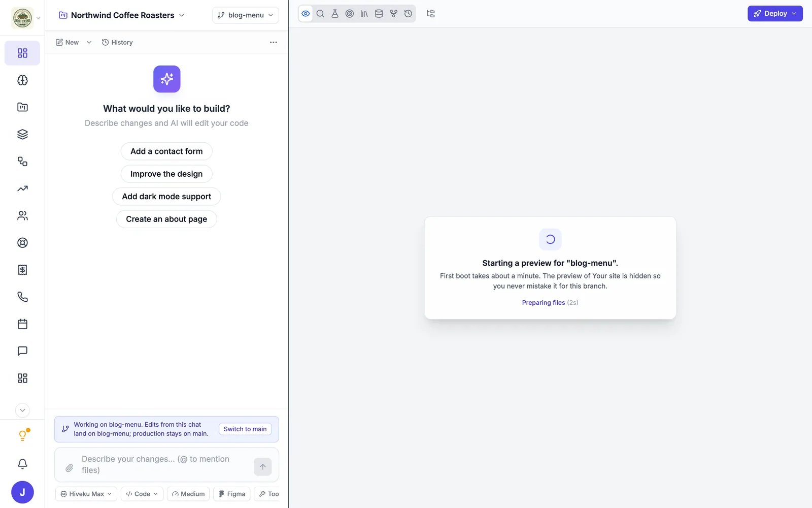Start a New chat

(67, 42)
